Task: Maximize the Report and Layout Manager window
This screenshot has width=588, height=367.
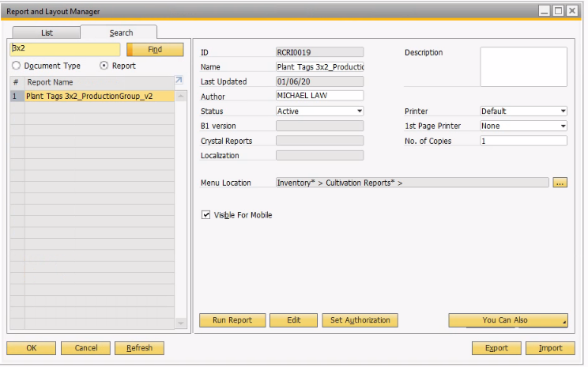Action: [558, 11]
